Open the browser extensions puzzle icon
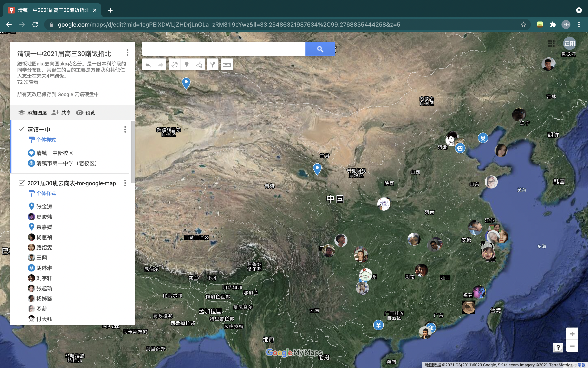Screen dimensions: 588x368 553,25
